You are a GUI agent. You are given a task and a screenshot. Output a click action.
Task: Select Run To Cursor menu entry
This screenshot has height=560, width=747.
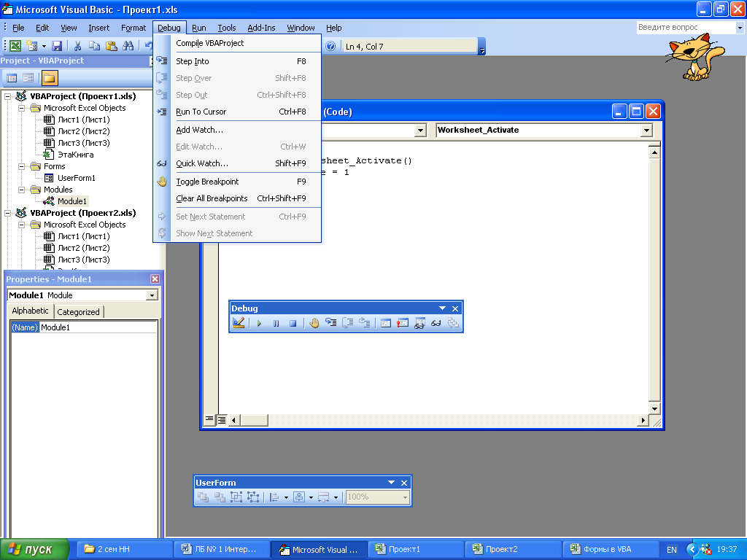[x=237, y=112]
